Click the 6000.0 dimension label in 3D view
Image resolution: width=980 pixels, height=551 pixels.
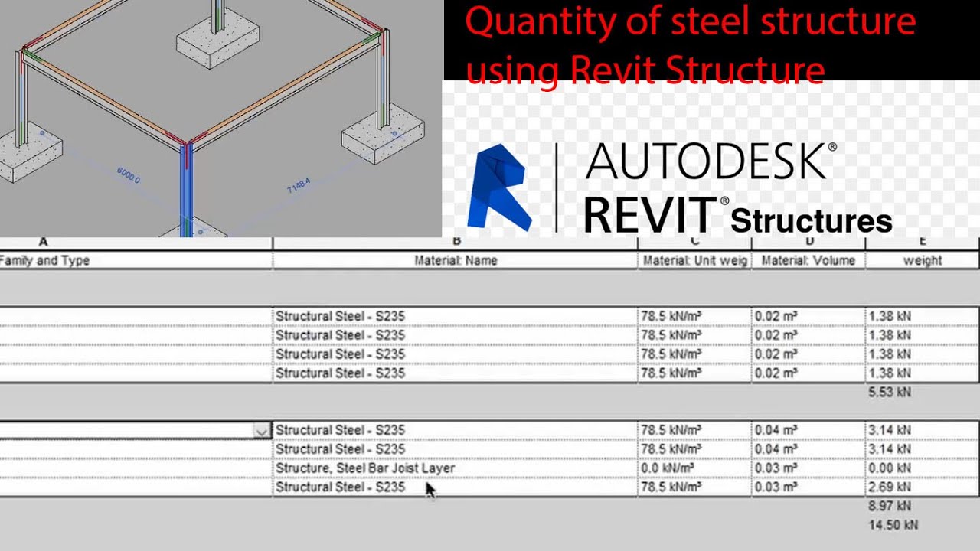[128, 175]
